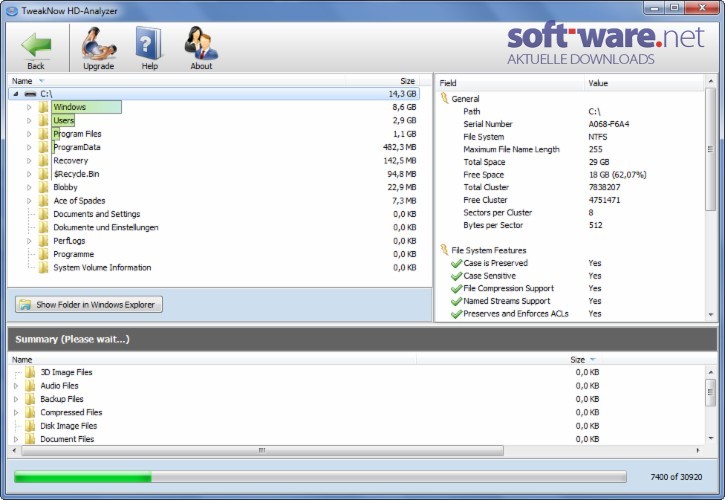
Task: Minimize the TweakNow HD-Analyzer window
Action: click(x=654, y=8)
